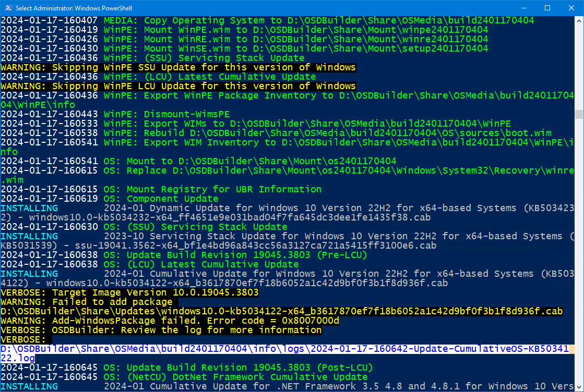Click the '.NET Framework 3.5 4.8' INSTALLING line
This screenshot has height=392, width=584.
click(287, 386)
